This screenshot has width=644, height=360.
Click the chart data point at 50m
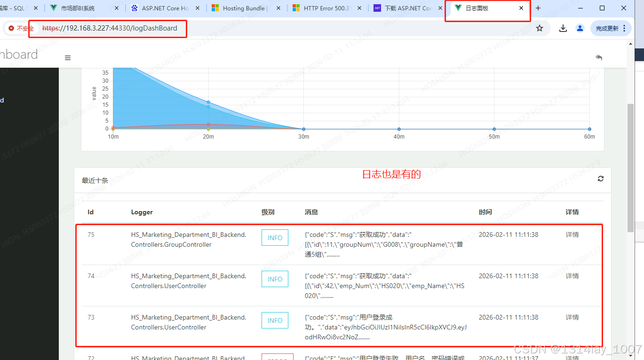point(494,129)
